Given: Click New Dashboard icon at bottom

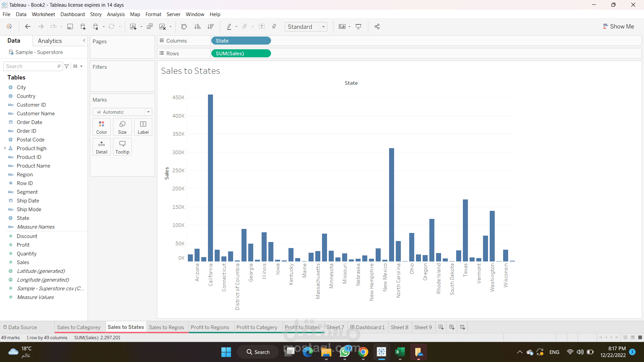Looking at the screenshot, I should coord(452,327).
